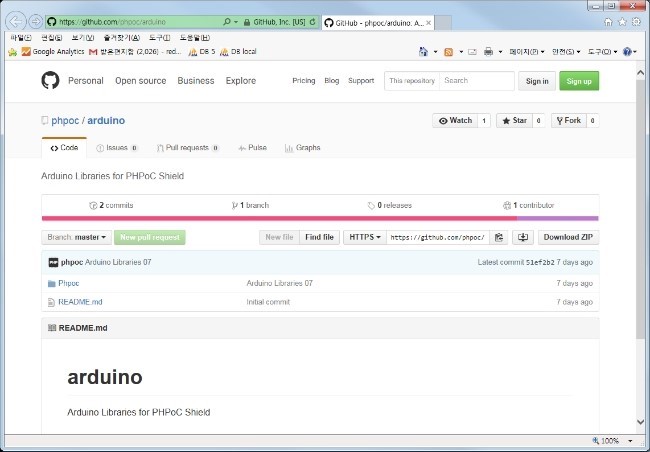The width and height of the screenshot is (650, 452).
Task: Click the GitHub search input field
Action: pos(476,81)
